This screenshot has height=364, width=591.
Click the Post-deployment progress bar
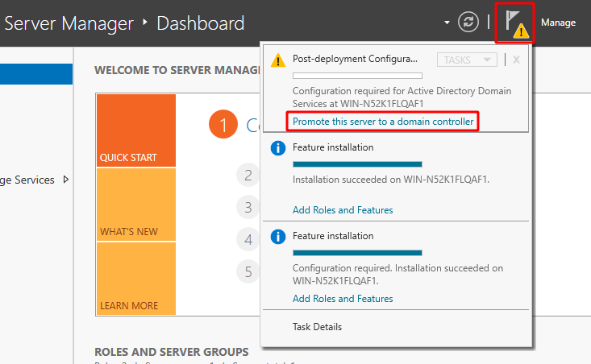click(357, 76)
